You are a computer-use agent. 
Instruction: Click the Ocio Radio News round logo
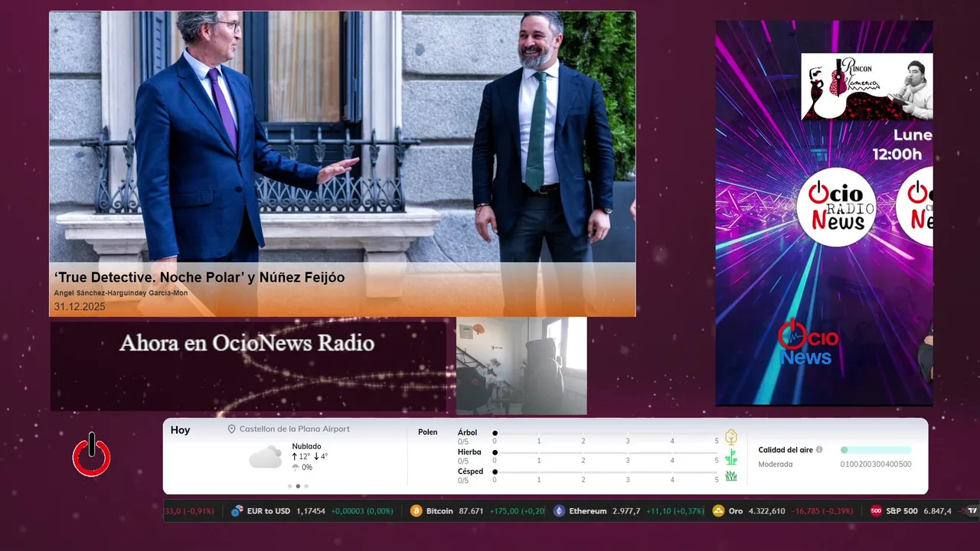pyautogui.click(x=836, y=207)
